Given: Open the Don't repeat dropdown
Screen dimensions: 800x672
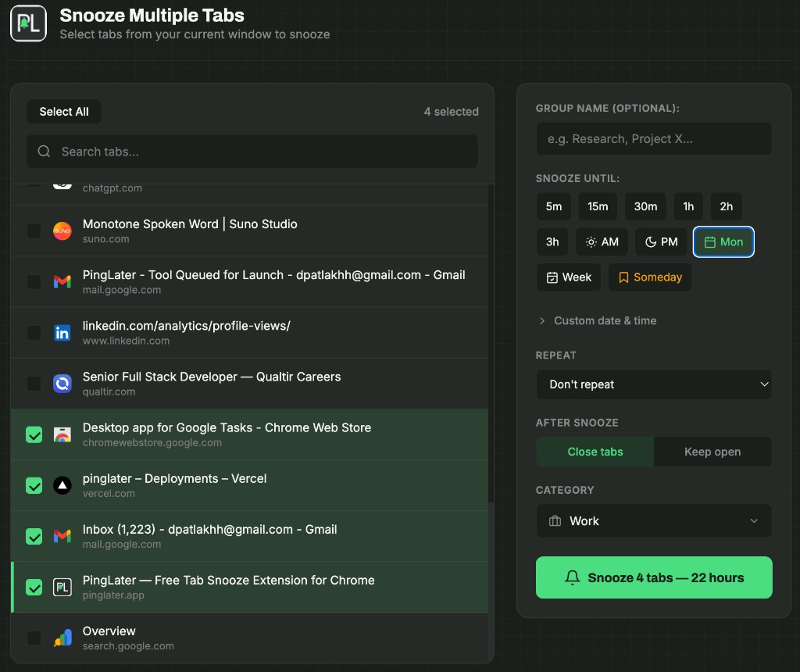Looking at the screenshot, I should [x=654, y=384].
